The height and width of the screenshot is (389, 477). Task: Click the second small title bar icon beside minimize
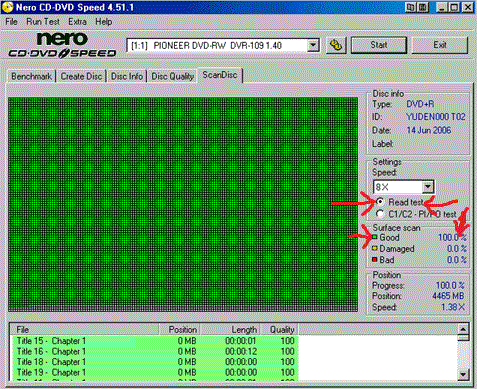[x=423, y=7]
